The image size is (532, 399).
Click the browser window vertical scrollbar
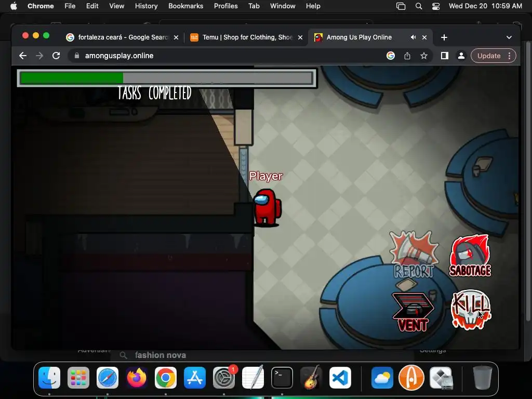click(528, 181)
